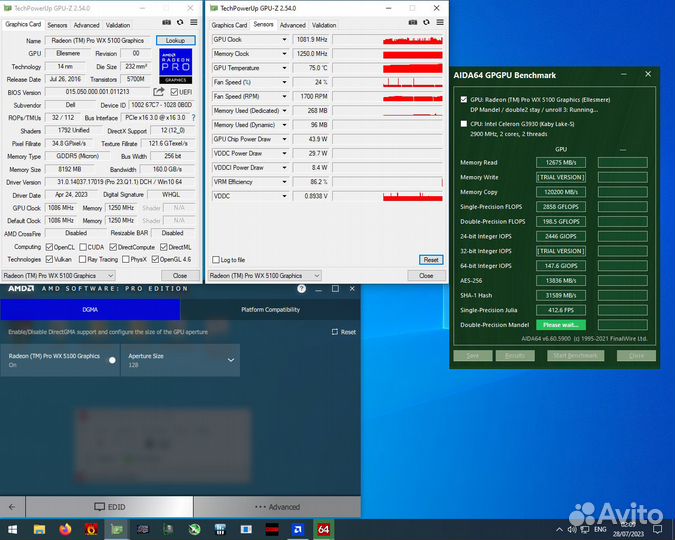This screenshot has width=675, height=540.
Task: Click the screenshot camera icon in the Graphics Card GPU-Z window
Action: (x=167, y=22)
